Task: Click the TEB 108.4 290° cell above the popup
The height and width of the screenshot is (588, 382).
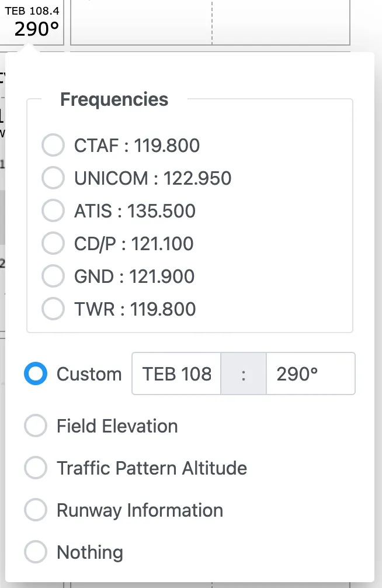Action: coord(34,22)
